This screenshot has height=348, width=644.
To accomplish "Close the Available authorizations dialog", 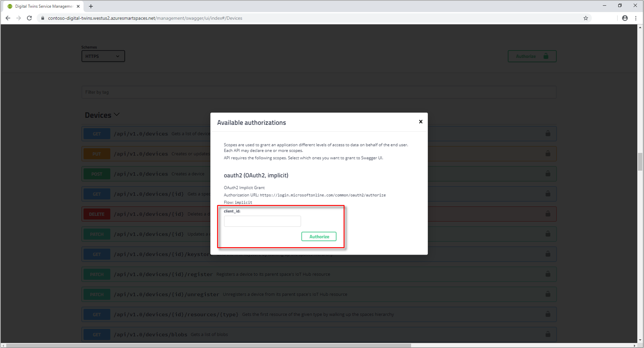I will (x=421, y=122).
